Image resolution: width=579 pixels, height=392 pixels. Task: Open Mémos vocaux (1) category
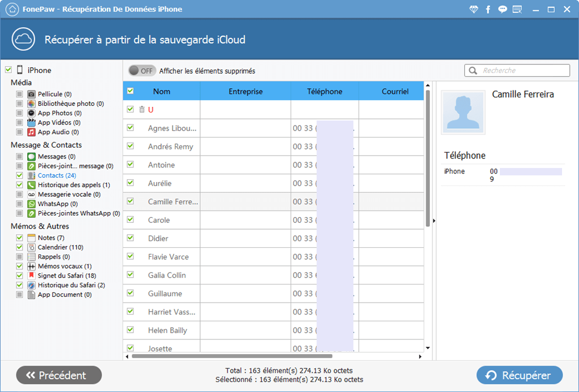click(64, 266)
